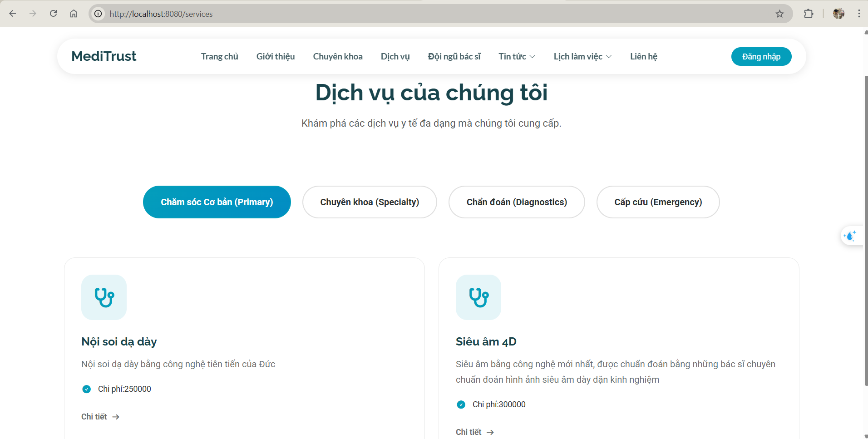Click the Đăng nhập button
Screen dimensions: 868x439
[x=761, y=56]
